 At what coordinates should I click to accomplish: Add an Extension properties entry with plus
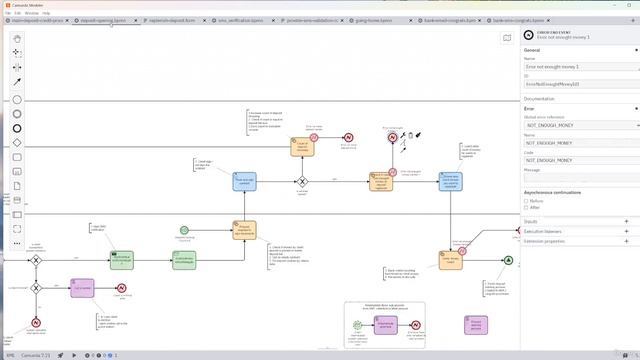point(627,241)
